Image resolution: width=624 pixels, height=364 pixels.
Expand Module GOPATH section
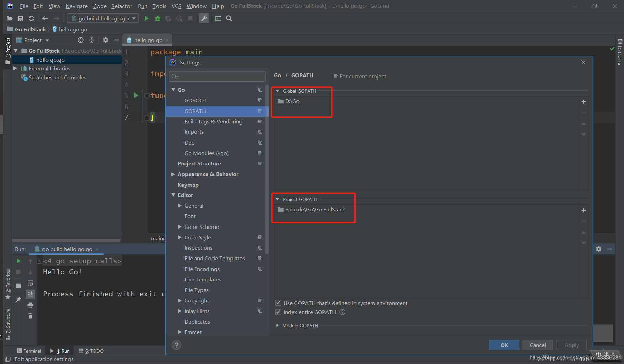(x=277, y=326)
